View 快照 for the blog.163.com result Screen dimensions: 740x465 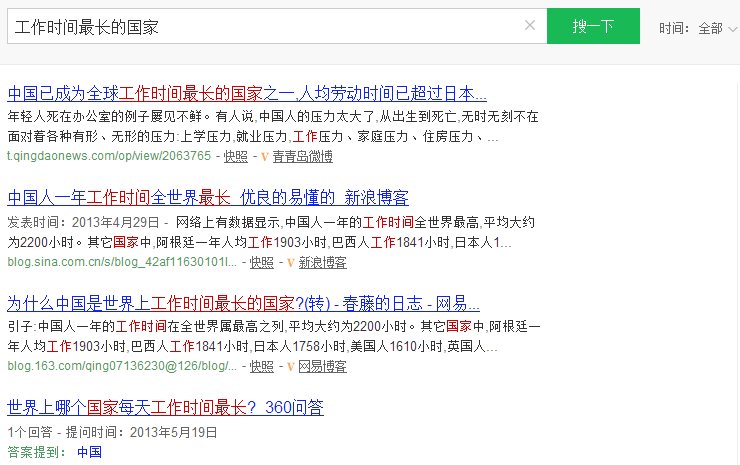pyautogui.click(x=261, y=366)
